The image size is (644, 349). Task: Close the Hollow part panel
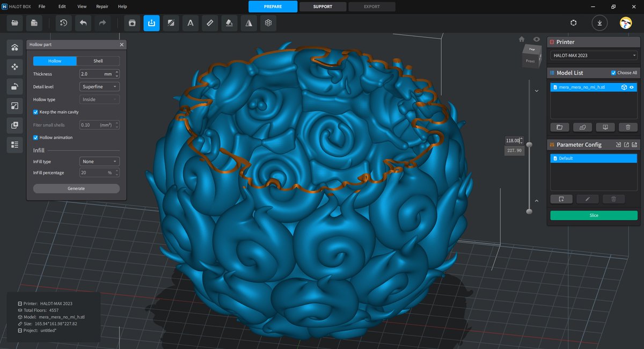(x=122, y=45)
